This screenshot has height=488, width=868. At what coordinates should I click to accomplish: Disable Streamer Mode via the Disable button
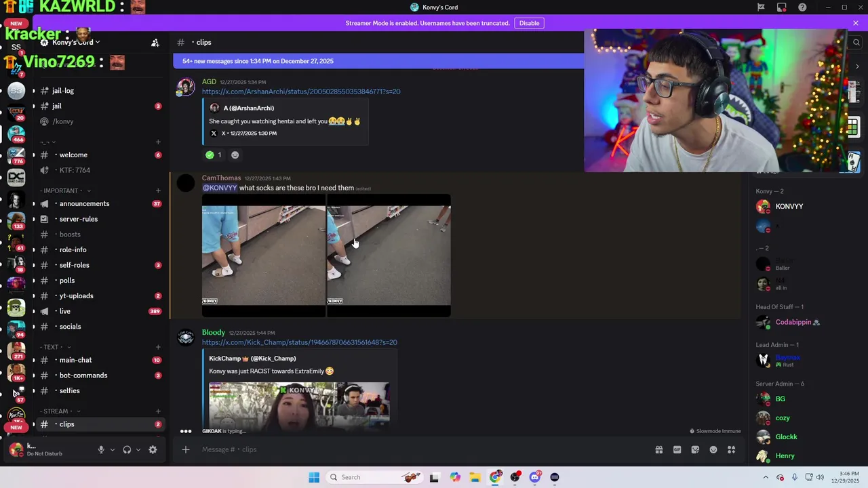(x=529, y=23)
